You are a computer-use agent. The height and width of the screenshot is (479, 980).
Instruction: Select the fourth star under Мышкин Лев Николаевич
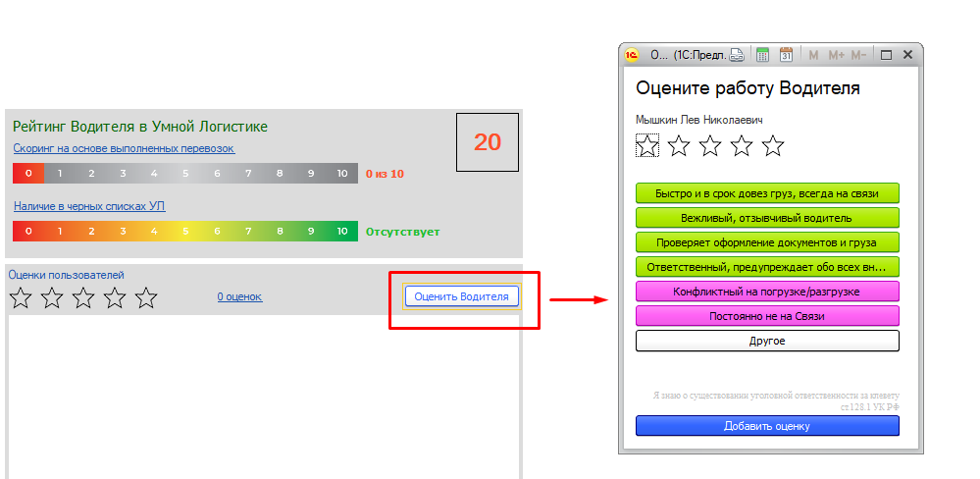[x=742, y=145]
